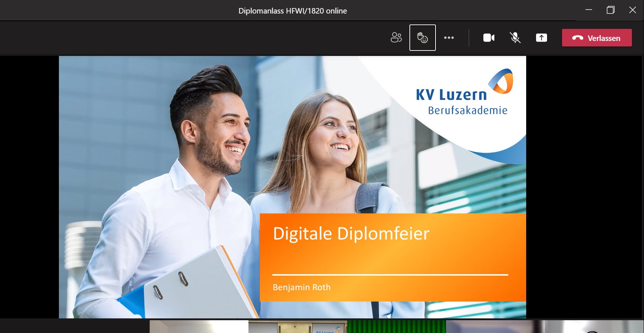Open more actions ellipsis menu

click(449, 38)
